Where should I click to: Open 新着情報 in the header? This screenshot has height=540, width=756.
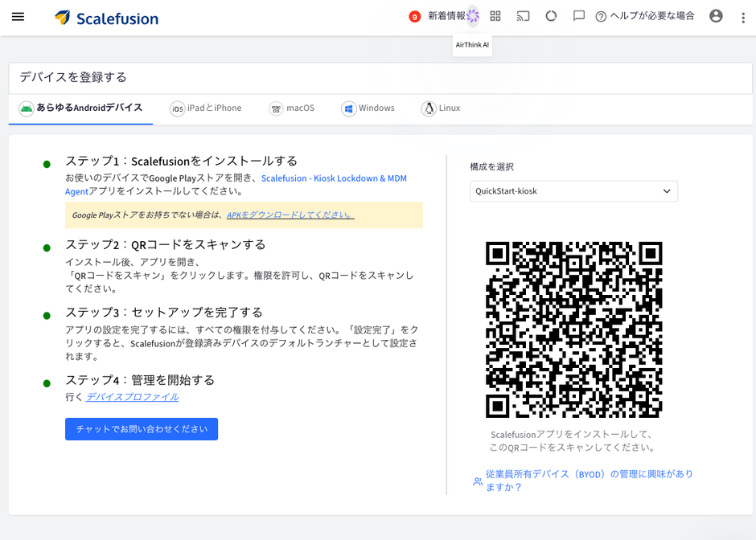click(x=446, y=16)
